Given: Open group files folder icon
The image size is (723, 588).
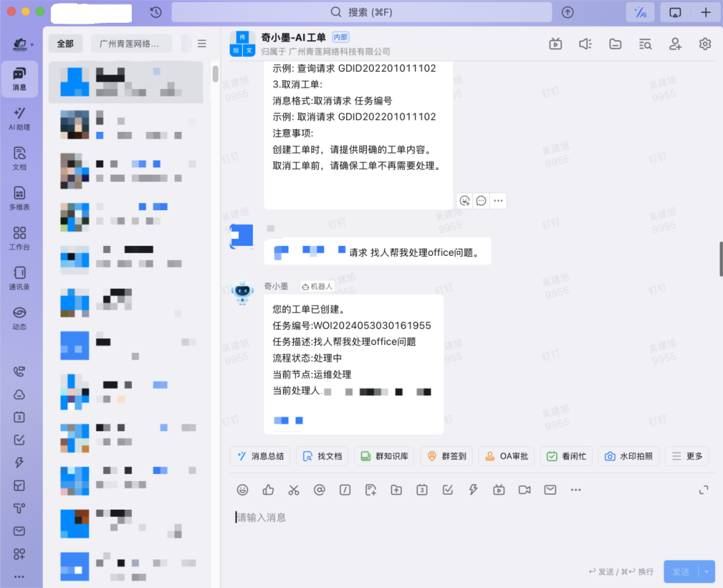Looking at the screenshot, I should click(615, 44).
